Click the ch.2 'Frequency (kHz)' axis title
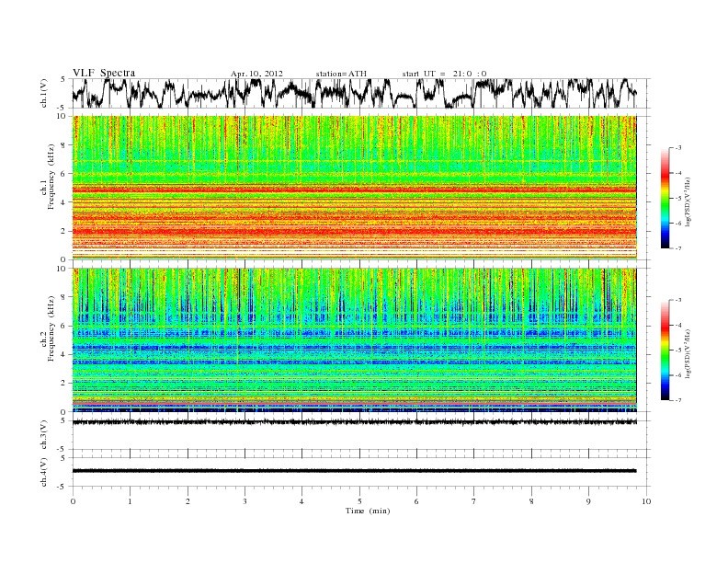This screenshot has width=728, height=563. [x=51, y=328]
